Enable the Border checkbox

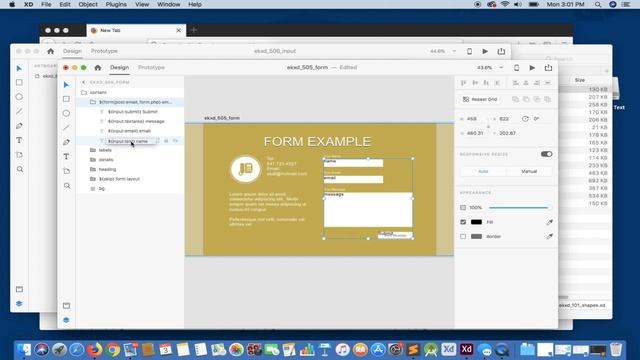463,236
